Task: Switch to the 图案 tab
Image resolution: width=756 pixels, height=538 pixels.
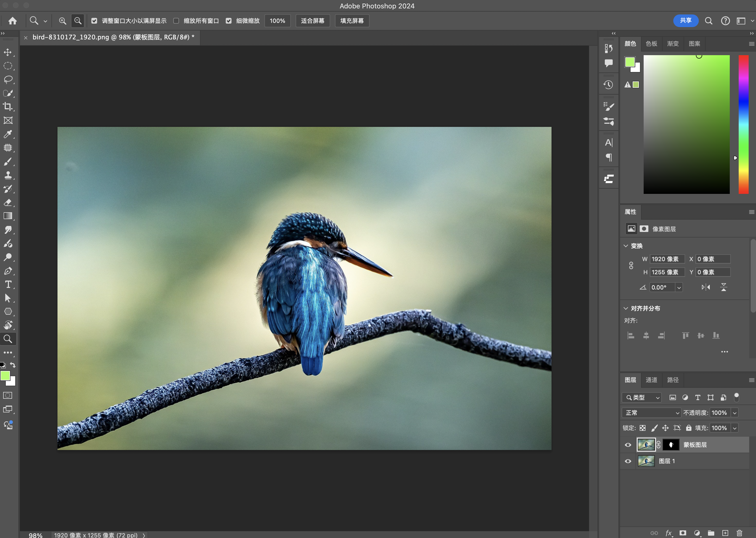Action: 694,44
